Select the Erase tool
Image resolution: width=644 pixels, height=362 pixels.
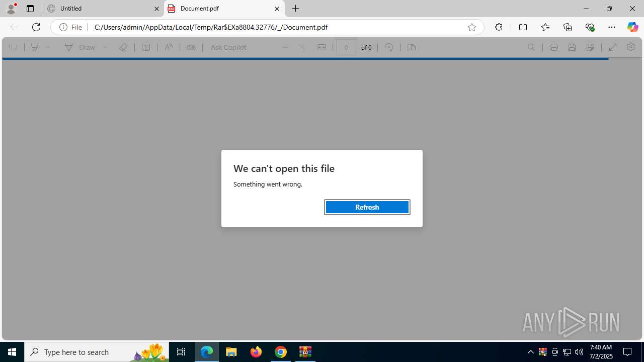click(123, 47)
